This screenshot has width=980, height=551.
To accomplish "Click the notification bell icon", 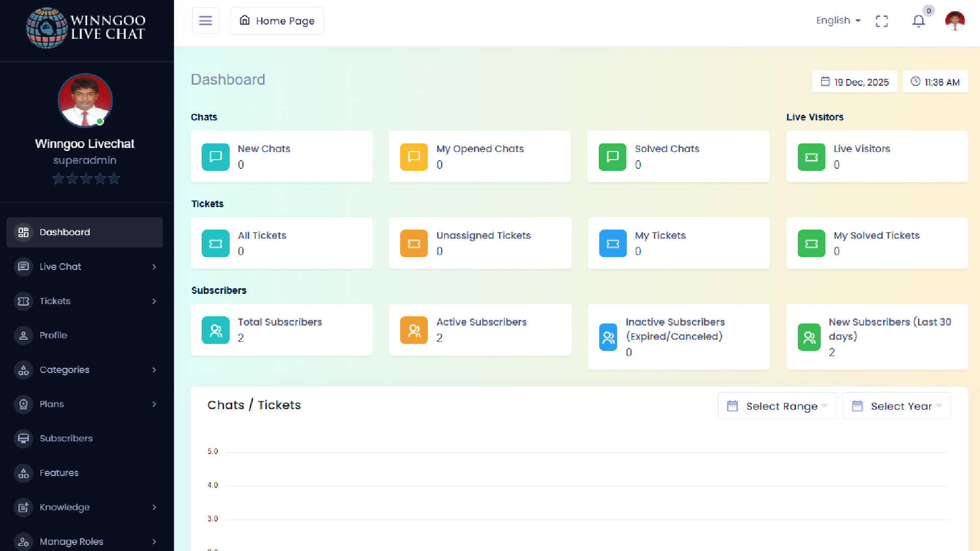I will coord(918,21).
